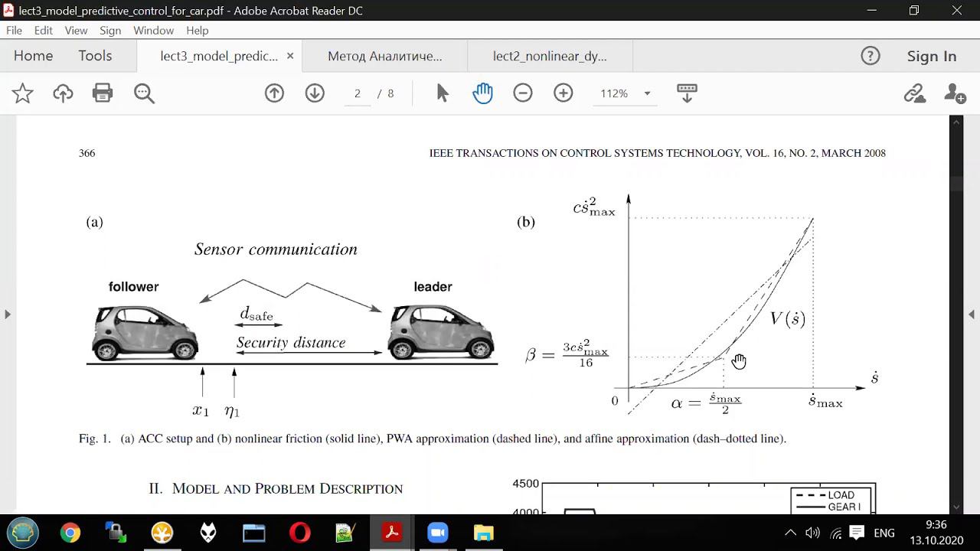Print the document with the printer icon
The image size is (980, 551).
pos(103,93)
